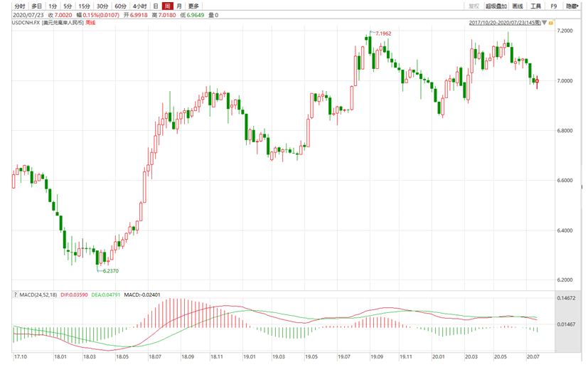Click the 19.01 time axis label
This screenshot has width=588, height=372.
click(x=250, y=356)
